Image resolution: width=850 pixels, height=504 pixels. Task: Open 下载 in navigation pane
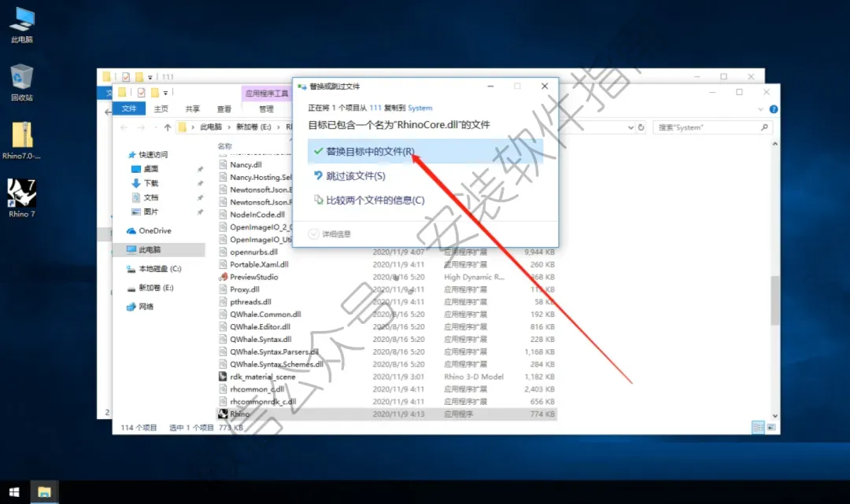(x=146, y=183)
